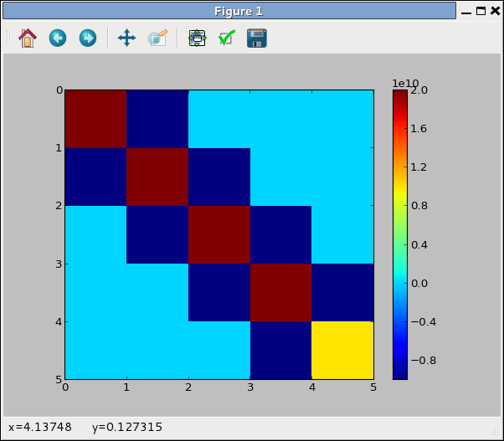Open figure options via green checkmark icon
The image size is (504, 441).
coord(226,38)
